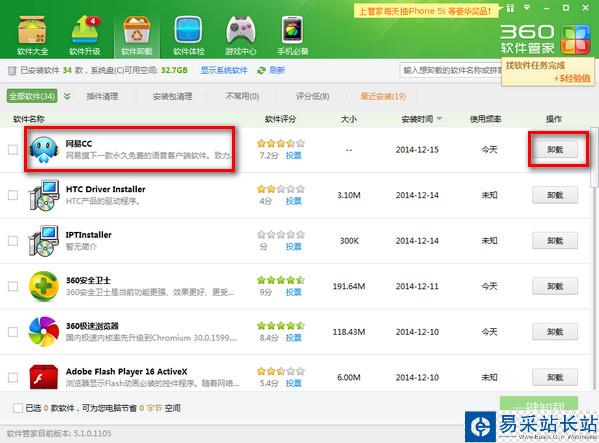The width and height of the screenshot is (599, 443).
Task: Uninstall 360安全卫士 via 卸载 button
Action: (555, 286)
